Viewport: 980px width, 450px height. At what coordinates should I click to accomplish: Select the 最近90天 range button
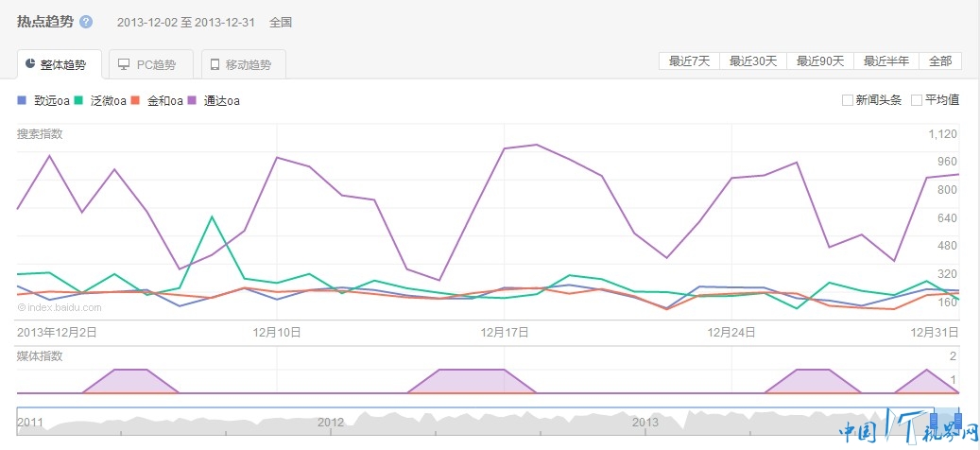[x=820, y=61]
